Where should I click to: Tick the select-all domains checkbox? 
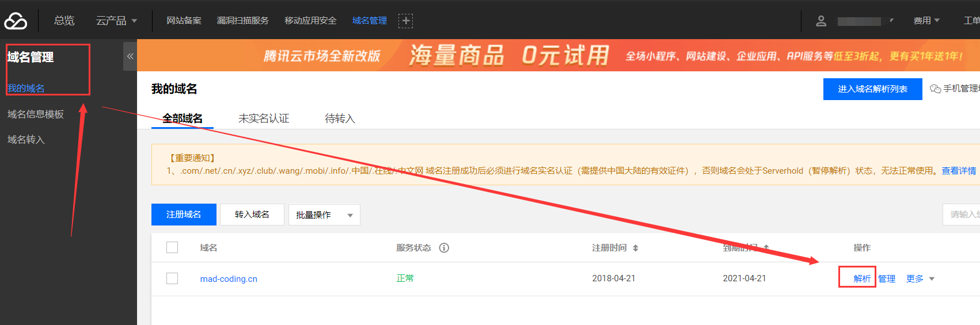click(x=172, y=247)
